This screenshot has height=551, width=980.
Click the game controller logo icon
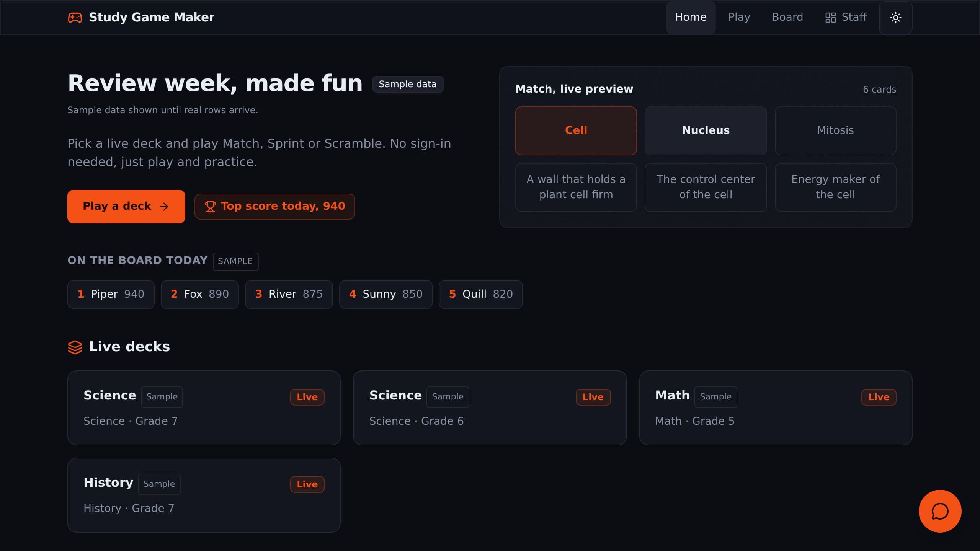[75, 18]
